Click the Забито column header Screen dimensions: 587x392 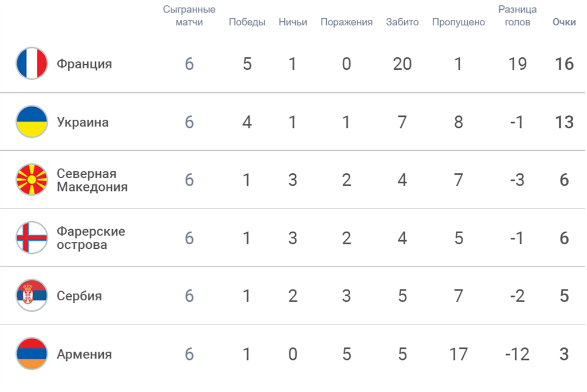[x=402, y=22]
